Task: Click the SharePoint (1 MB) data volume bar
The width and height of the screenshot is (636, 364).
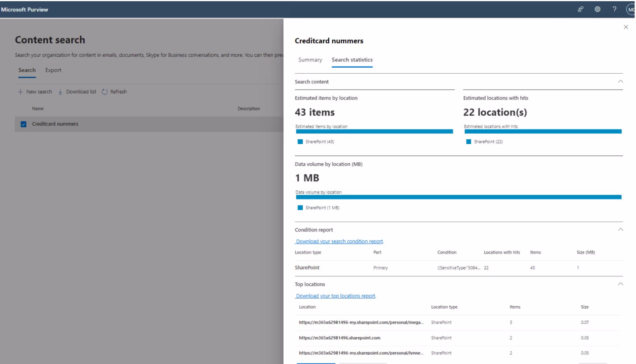Action: 459,197
